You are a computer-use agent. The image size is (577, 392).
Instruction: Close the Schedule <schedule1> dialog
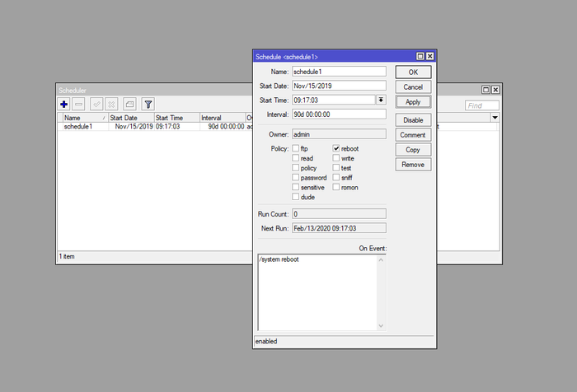[x=429, y=56]
